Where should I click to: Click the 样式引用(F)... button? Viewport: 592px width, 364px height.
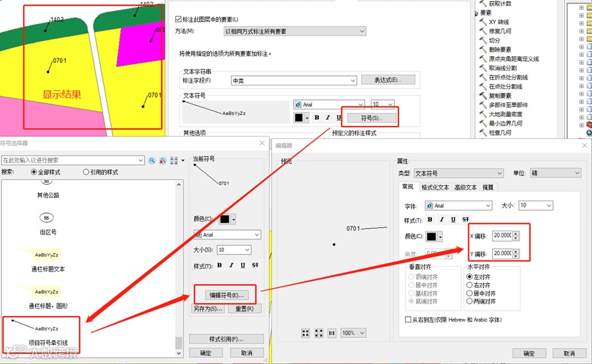coord(226,339)
